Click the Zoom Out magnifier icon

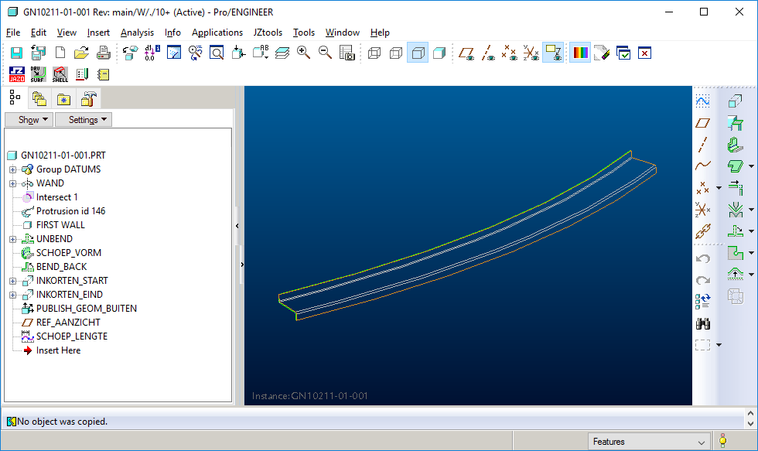tap(325, 53)
